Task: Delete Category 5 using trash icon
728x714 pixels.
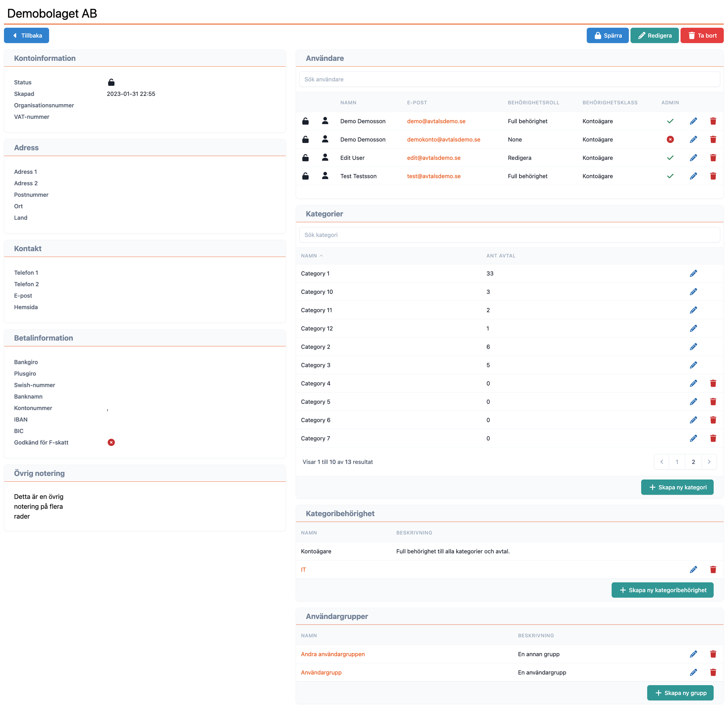Action: [x=713, y=402]
